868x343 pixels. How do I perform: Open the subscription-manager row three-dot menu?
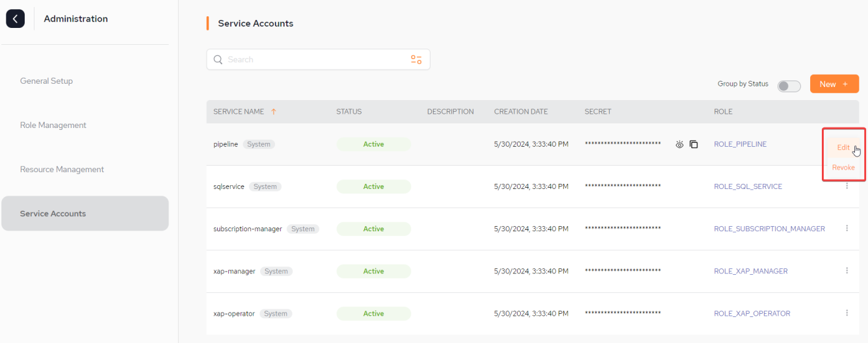point(847,229)
